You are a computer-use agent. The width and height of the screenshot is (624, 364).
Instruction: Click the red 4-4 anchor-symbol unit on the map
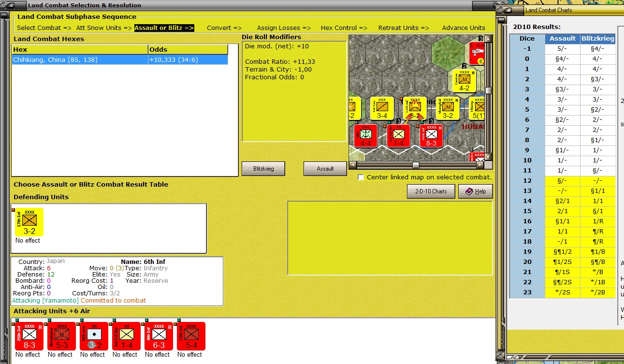pos(366,136)
